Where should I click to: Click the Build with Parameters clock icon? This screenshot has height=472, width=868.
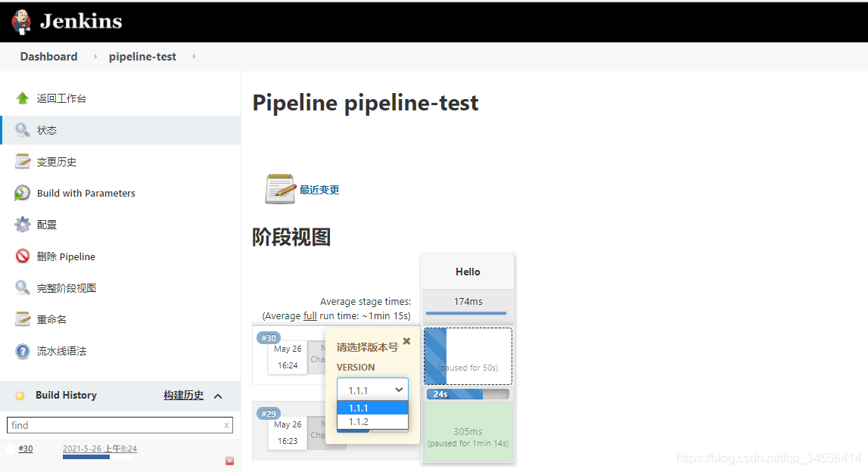click(x=22, y=193)
